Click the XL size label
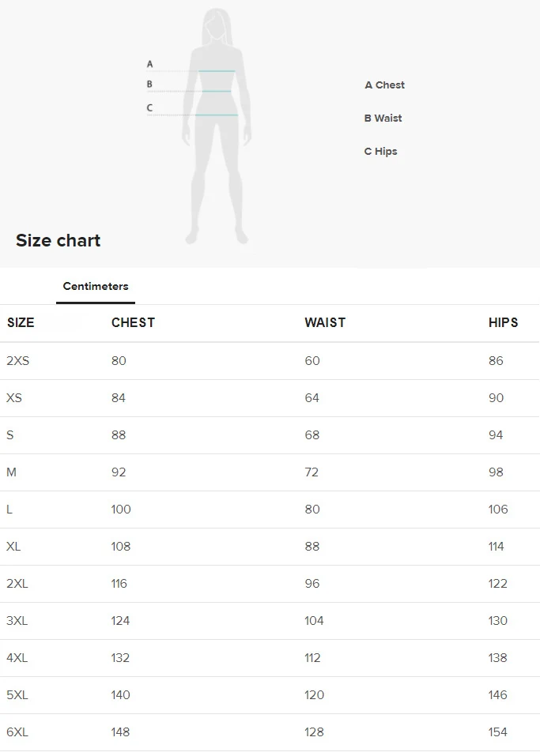 click(13, 547)
